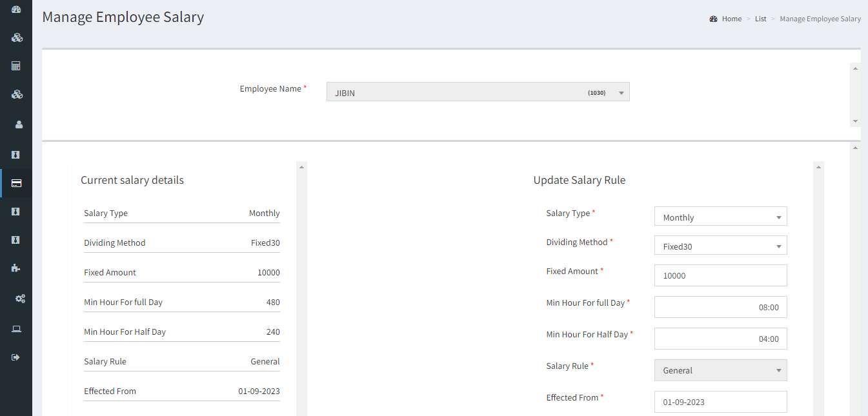Screen dimensions: 868x416
Task: Click the calculator icon in sidebar
Action: [x=17, y=66]
